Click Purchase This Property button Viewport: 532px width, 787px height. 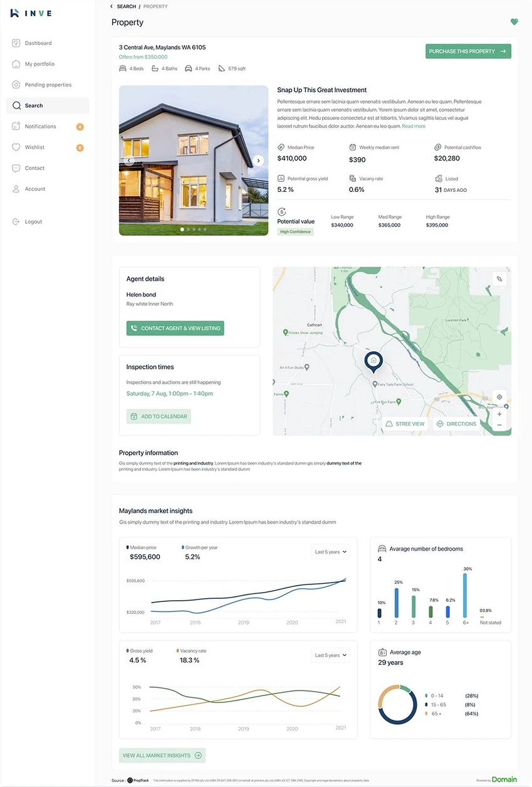pyautogui.click(x=468, y=51)
